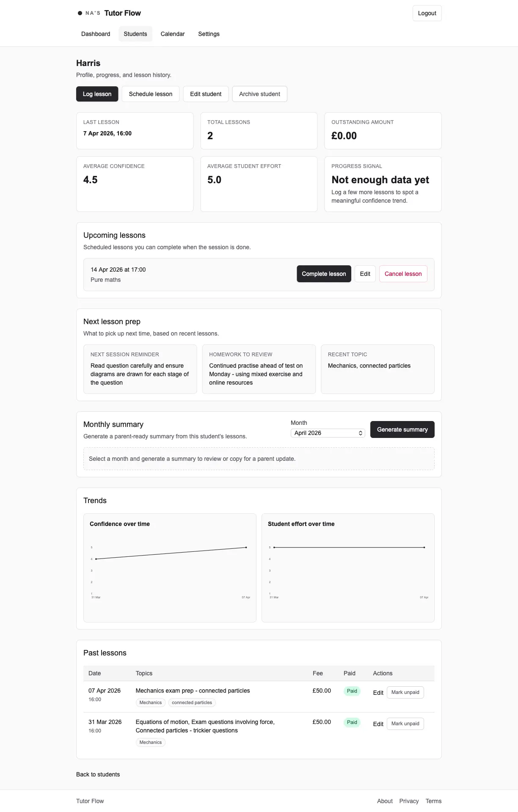The image size is (518, 812).
Task: Mark the 07 Apr 2026 lesson unpaid
Action: tap(405, 692)
